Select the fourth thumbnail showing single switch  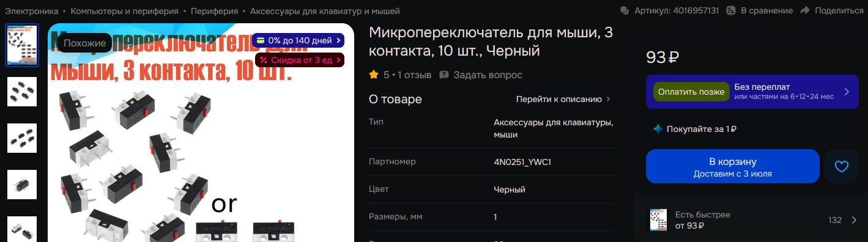[x=22, y=185]
